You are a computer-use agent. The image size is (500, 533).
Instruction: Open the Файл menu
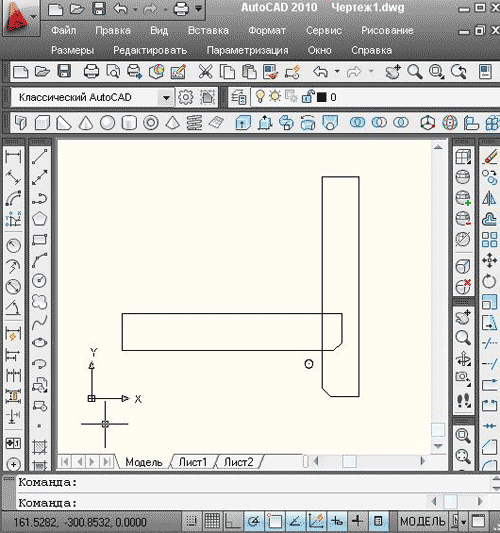(64, 30)
